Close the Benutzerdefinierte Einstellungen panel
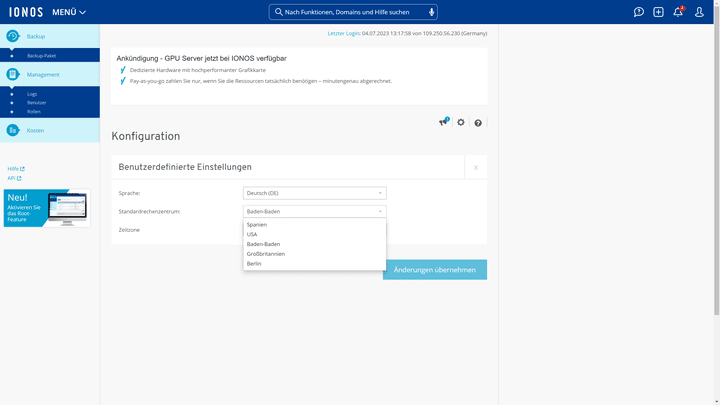Screen dimensions: 720x405 point(476,167)
